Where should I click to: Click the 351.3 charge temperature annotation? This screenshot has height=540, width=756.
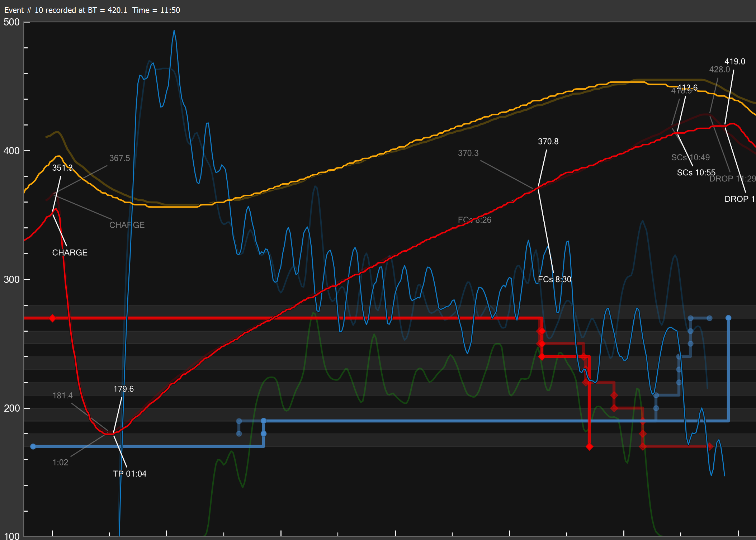(62, 168)
